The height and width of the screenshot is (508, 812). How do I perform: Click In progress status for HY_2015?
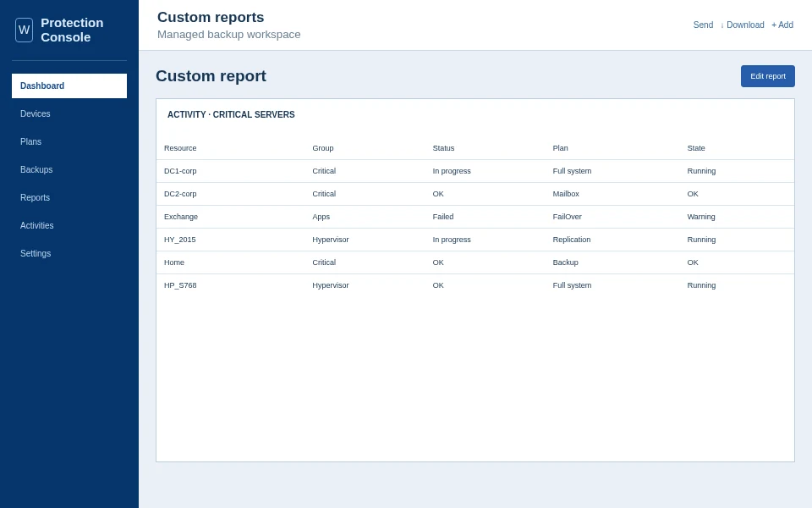click(452, 240)
